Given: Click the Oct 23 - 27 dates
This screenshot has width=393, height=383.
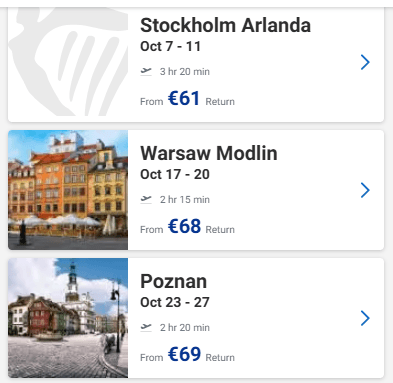Looking at the screenshot, I should point(175,302).
